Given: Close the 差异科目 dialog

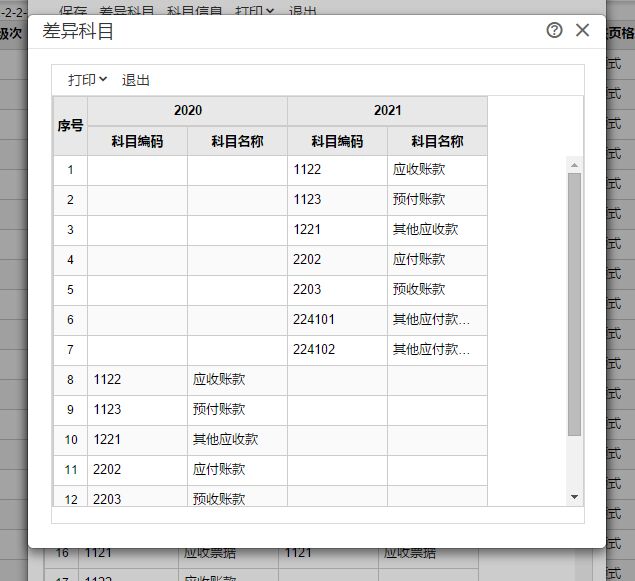Looking at the screenshot, I should (x=582, y=30).
